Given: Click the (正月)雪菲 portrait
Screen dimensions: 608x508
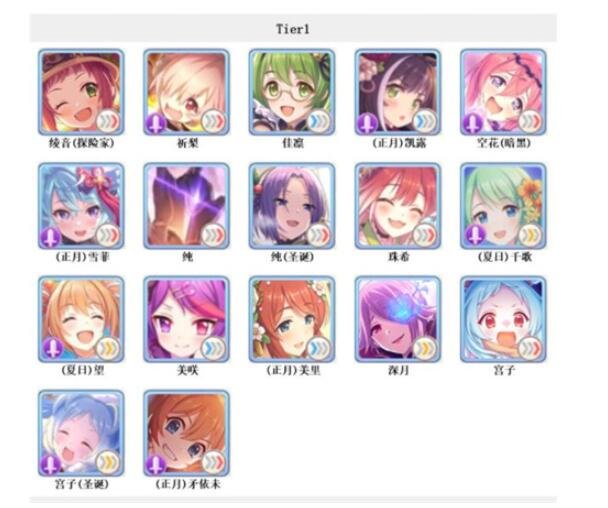Looking at the screenshot, I should coord(81,206).
